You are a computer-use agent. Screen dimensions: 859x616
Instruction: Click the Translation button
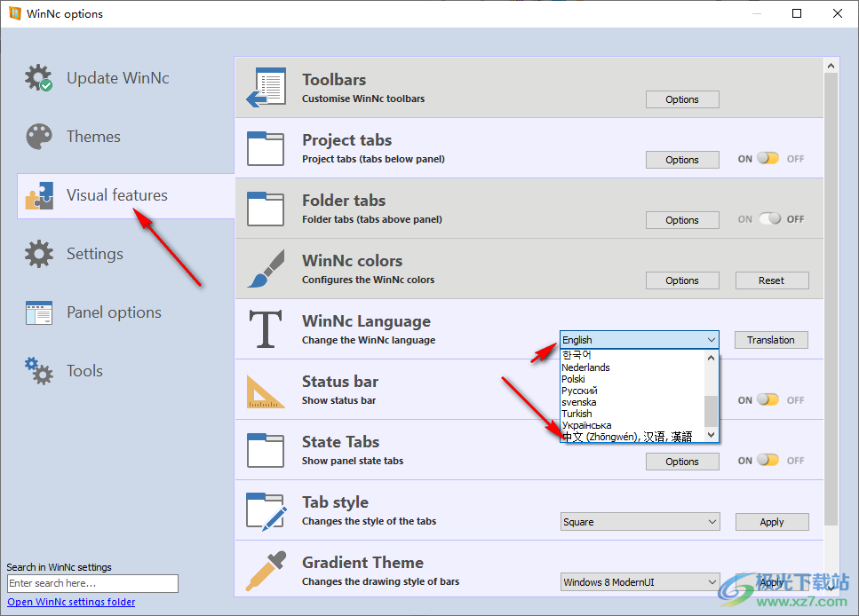coord(771,340)
